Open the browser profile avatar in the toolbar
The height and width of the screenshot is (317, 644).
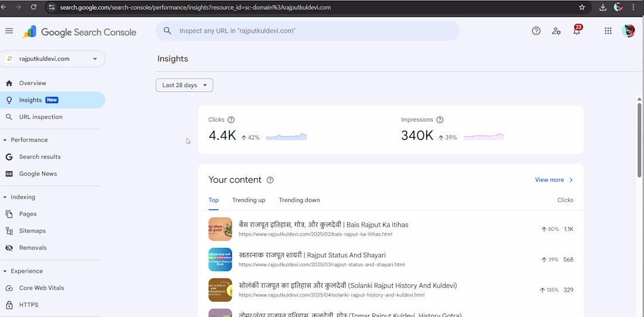point(618,7)
